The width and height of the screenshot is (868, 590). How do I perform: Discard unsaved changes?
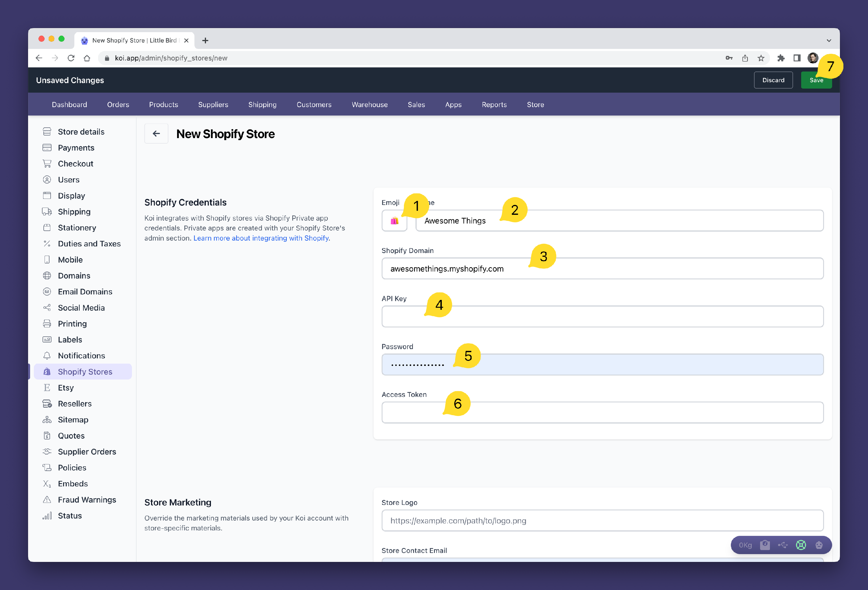(x=773, y=80)
